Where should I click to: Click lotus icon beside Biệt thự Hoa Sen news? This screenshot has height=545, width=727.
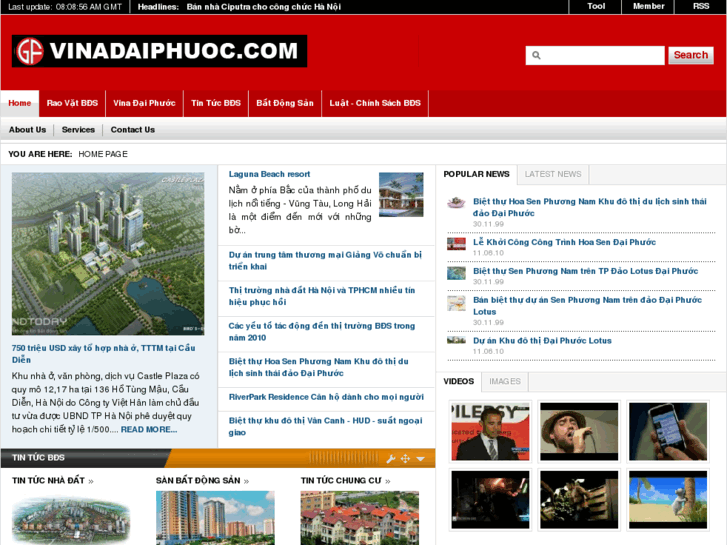pos(456,202)
